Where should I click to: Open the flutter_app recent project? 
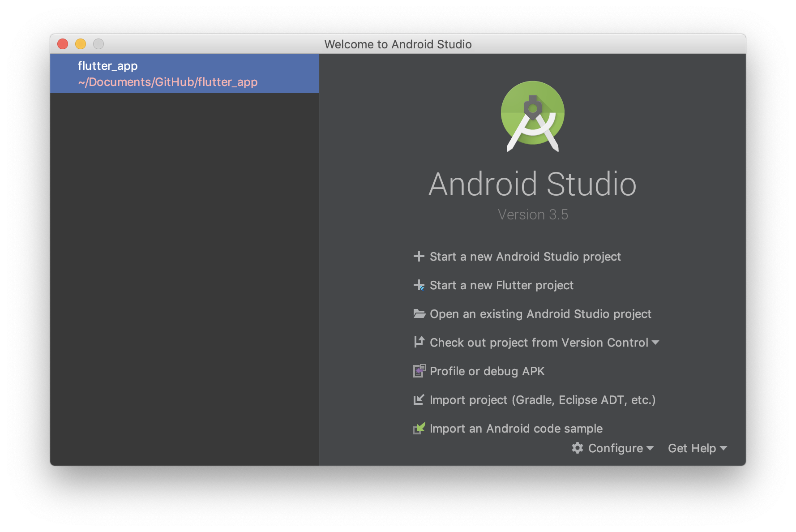[x=184, y=73]
